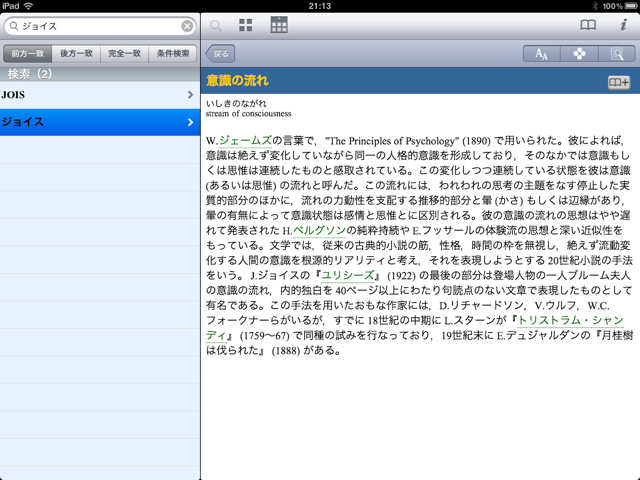Change font size with the AA button

coord(542,53)
